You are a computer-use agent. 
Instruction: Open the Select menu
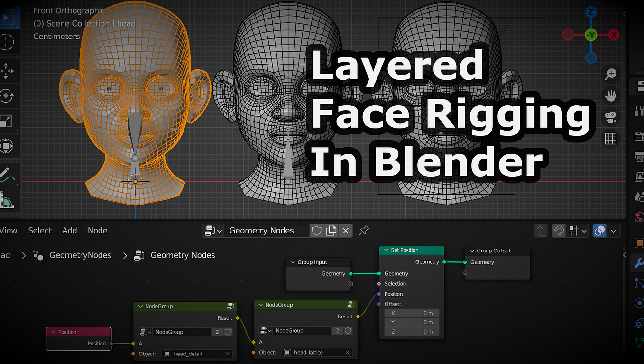pyautogui.click(x=40, y=231)
